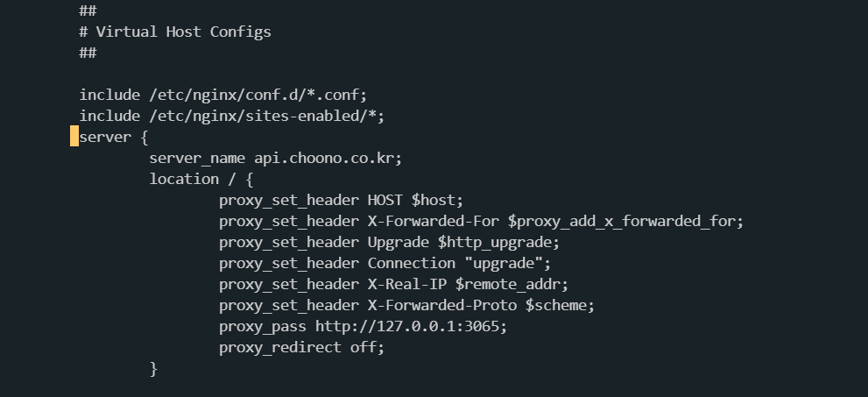Click the sites-enabled include path
Screen dimensions: 868x397
click(264, 117)
